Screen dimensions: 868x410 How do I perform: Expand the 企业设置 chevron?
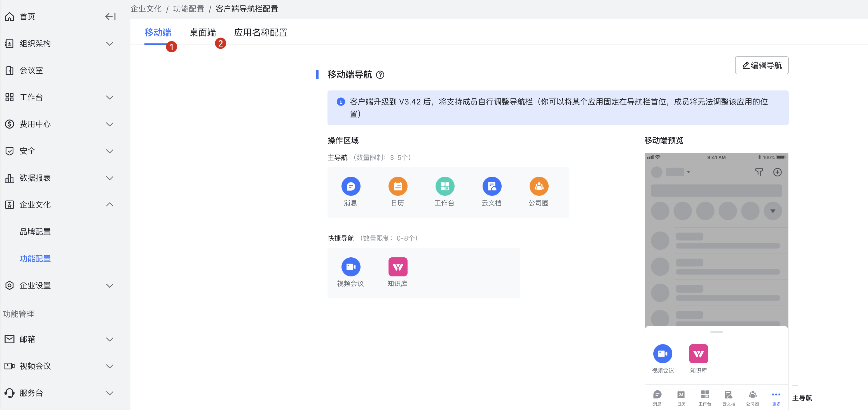(109, 286)
